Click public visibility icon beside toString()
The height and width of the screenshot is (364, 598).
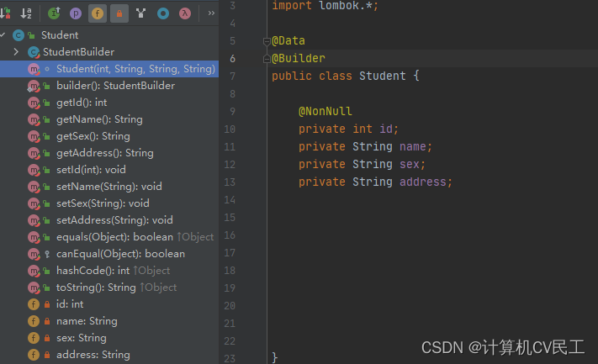pos(46,288)
